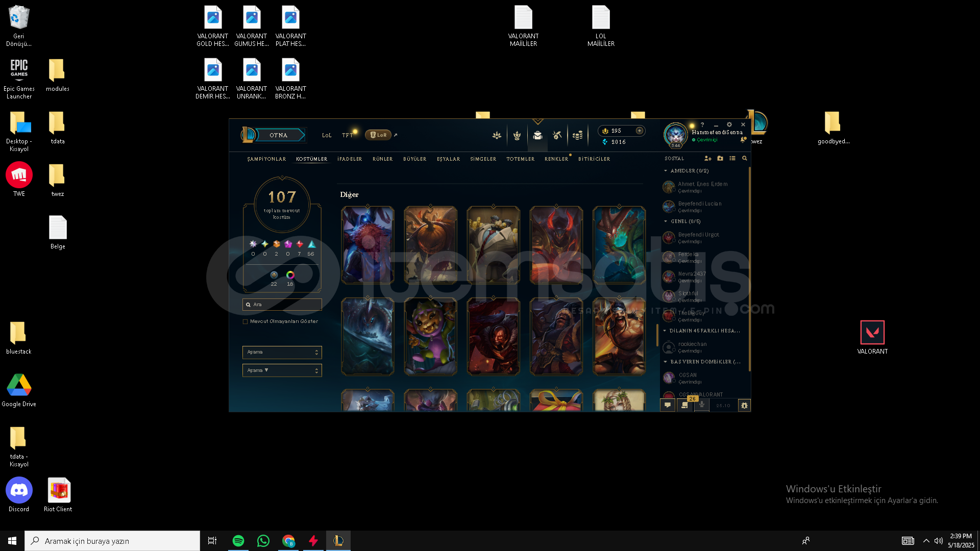Switch to the SİMGELER tab
Image resolution: width=980 pixels, height=551 pixels.
(483, 159)
